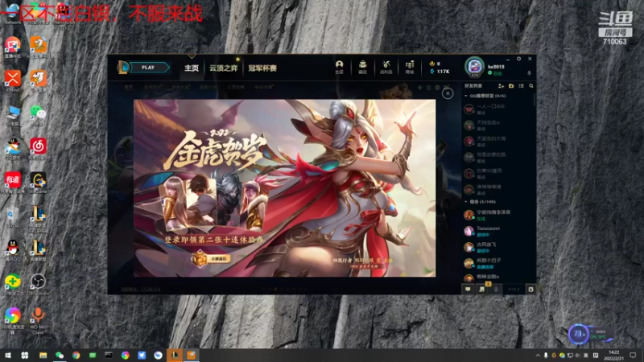
Task: Open the career profile icon
Action: [339, 67]
